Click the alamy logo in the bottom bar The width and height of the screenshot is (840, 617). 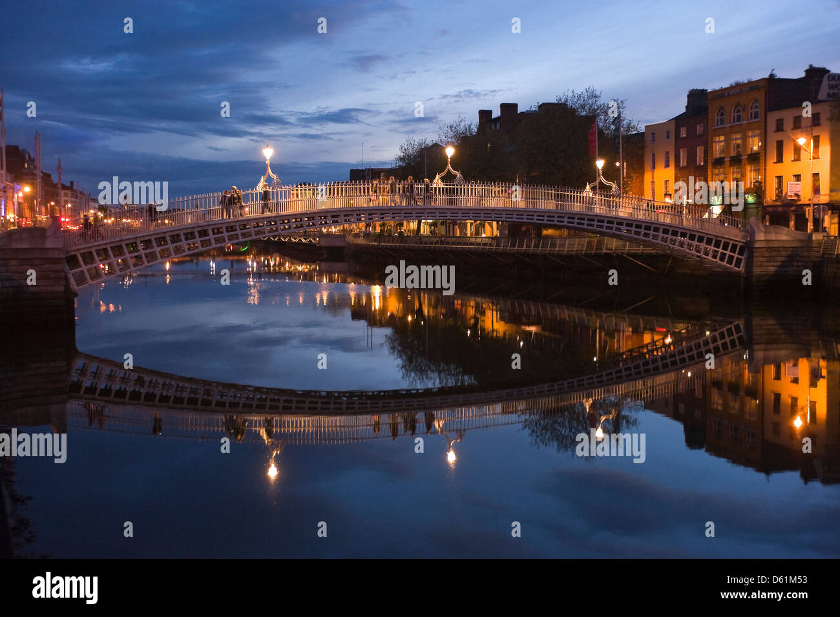65,588
